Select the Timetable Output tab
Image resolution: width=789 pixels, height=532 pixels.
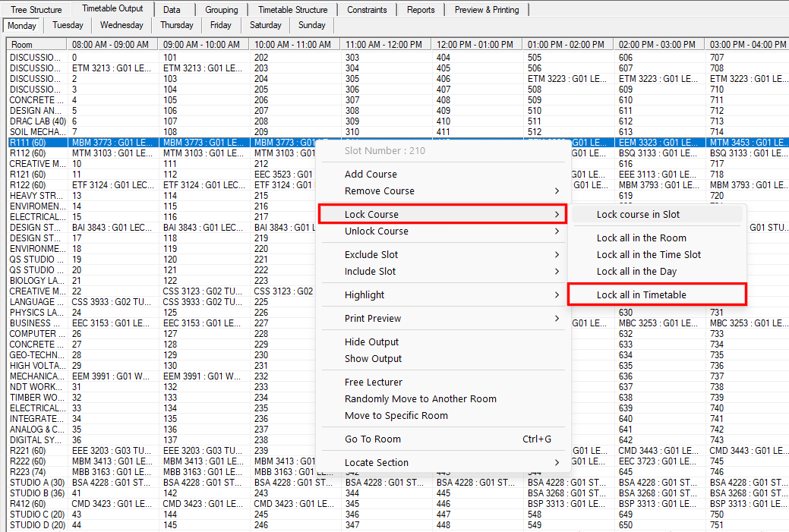(112, 8)
